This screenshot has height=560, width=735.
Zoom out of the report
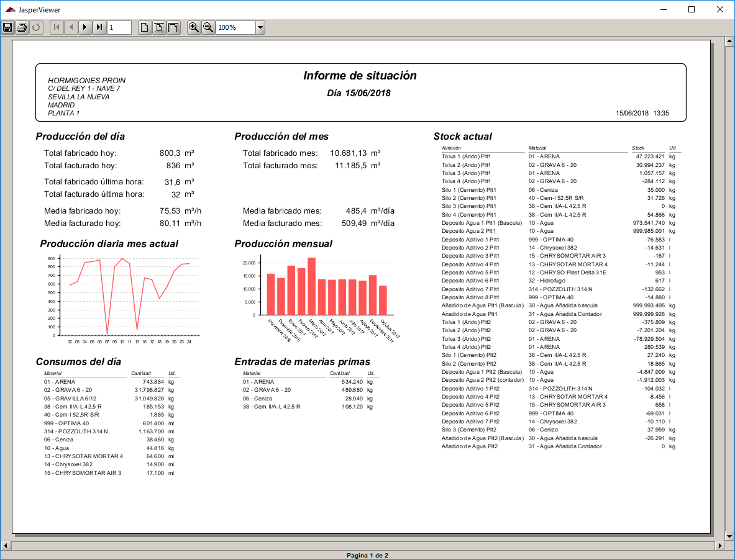pos(208,27)
